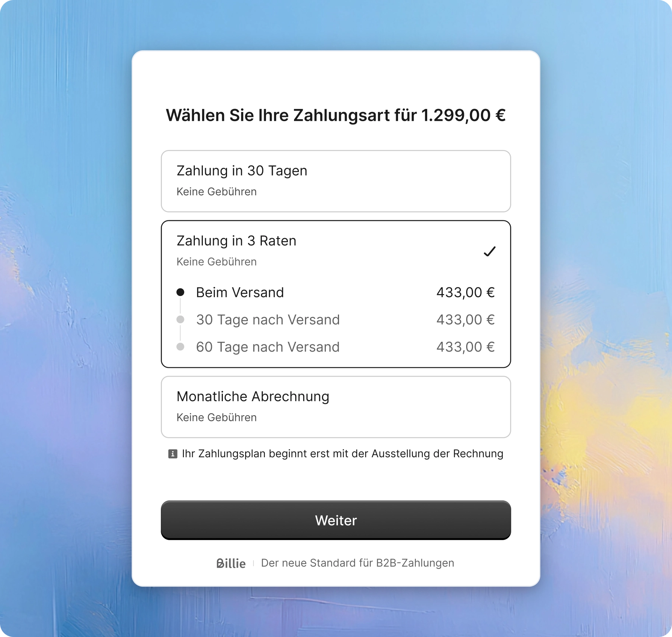Screen dimensions: 672x637
Task: Click Keine Gebühren under Monatliche Abrechnung
Action: (x=216, y=417)
